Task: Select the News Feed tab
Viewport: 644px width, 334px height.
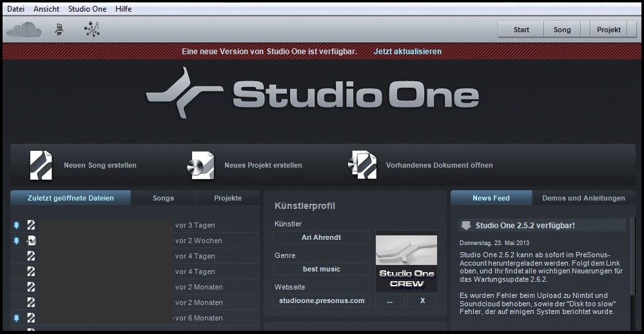Action: click(491, 198)
